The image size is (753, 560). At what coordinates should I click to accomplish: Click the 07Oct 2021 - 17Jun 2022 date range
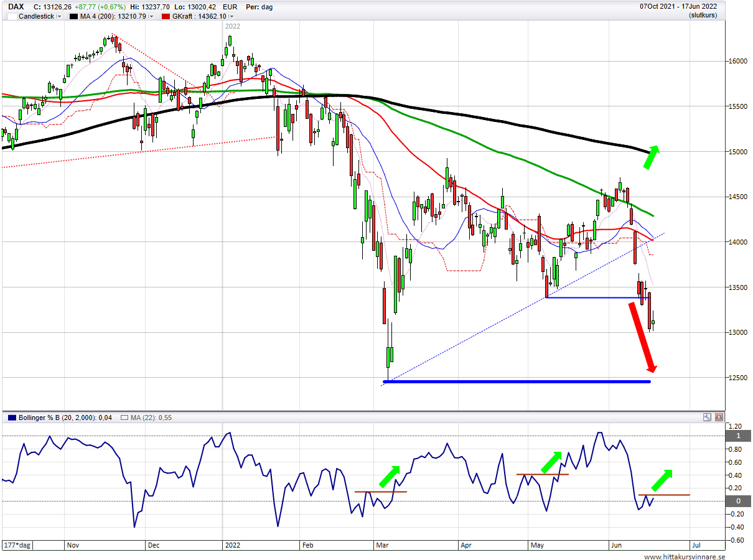pyautogui.click(x=678, y=7)
